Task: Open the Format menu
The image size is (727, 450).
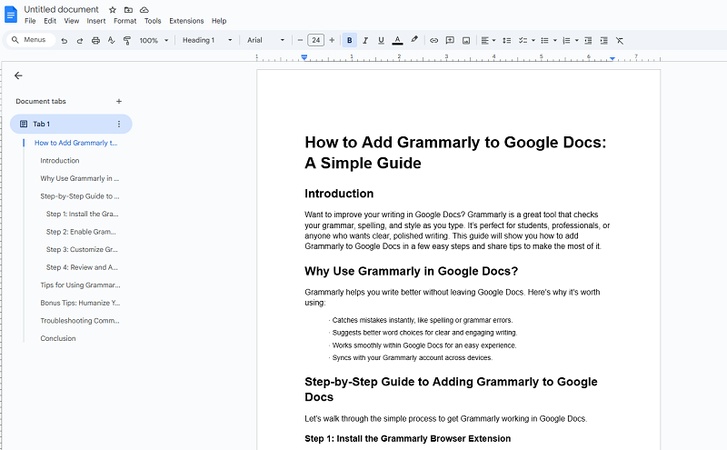Action: 125,21
